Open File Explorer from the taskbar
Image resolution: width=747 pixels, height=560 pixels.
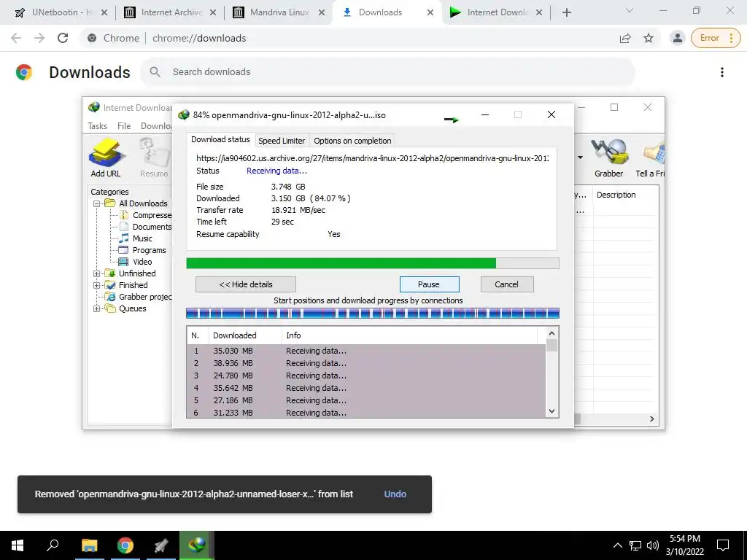click(x=89, y=545)
